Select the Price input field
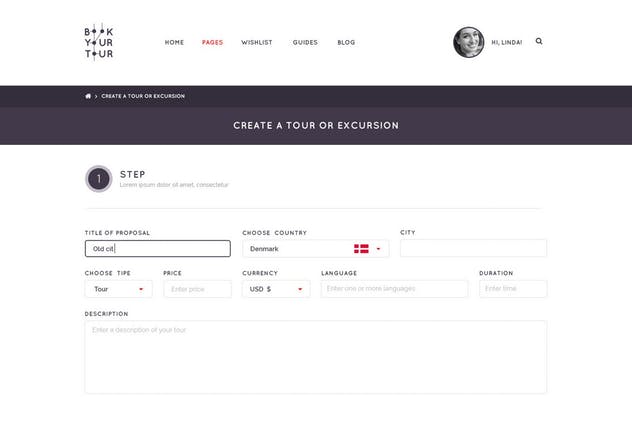This screenshot has width=632, height=421. [197, 289]
